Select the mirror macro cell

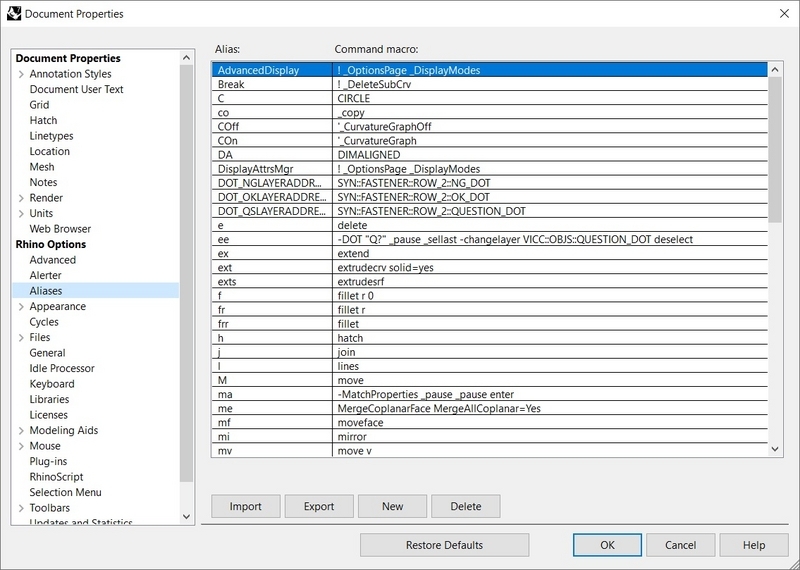pyautogui.click(x=550, y=437)
